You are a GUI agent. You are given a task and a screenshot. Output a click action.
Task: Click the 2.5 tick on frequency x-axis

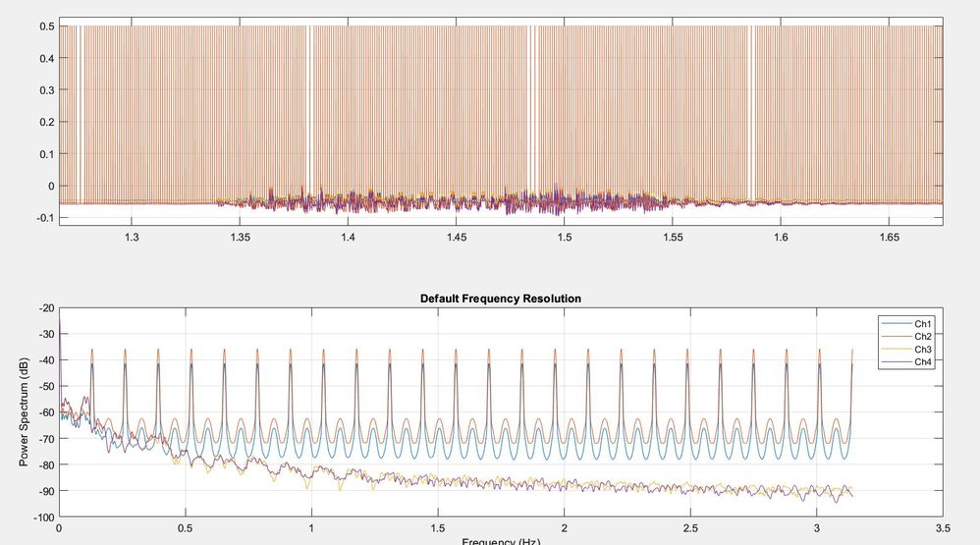click(x=690, y=528)
